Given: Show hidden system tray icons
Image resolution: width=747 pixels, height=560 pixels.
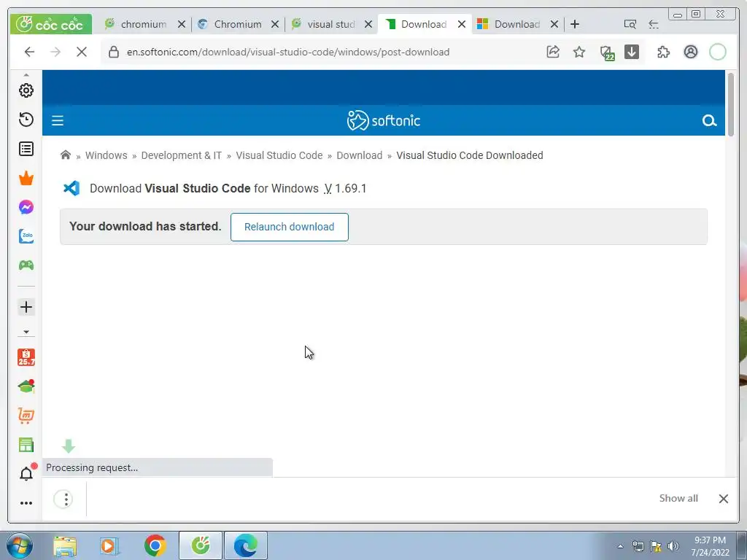Looking at the screenshot, I should coord(620,546).
